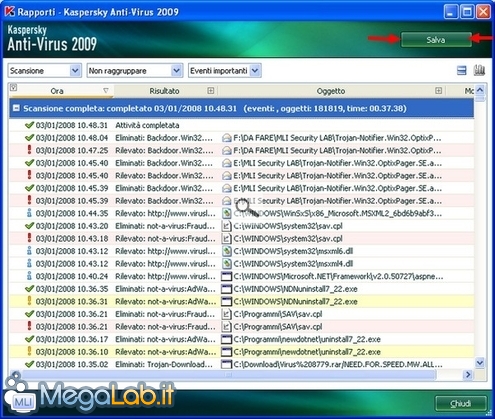Click the yellow warning icon at 10.36.31 row
495x419 pixels.
coord(29,301)
